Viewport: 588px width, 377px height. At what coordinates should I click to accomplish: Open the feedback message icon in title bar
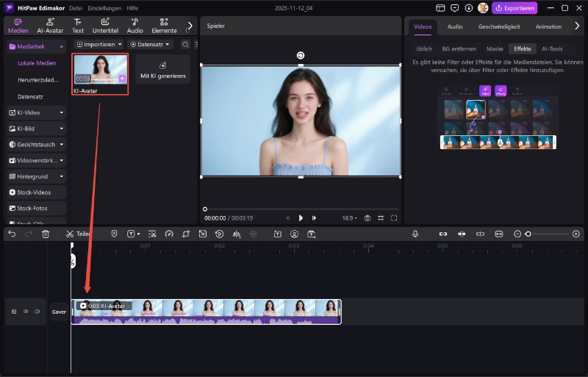pyautogui.click(x=454, y=8)
